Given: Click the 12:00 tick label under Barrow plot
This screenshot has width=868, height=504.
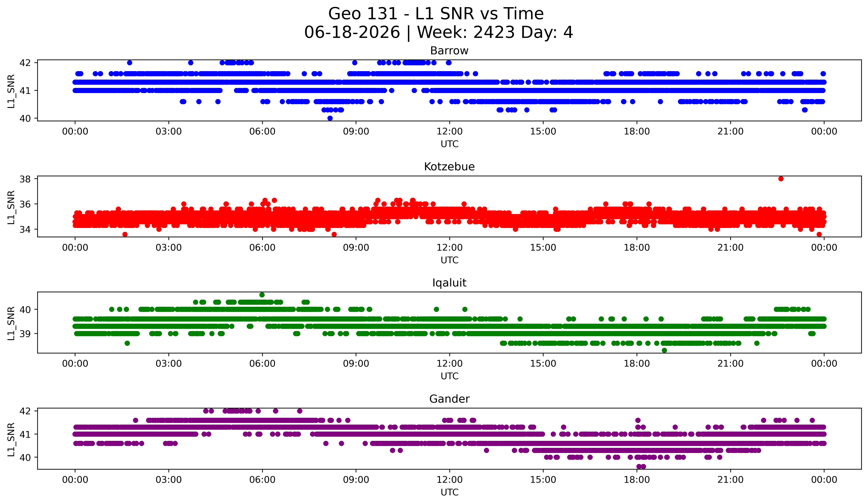Looking at the screenshot, I should coord(450,132).
